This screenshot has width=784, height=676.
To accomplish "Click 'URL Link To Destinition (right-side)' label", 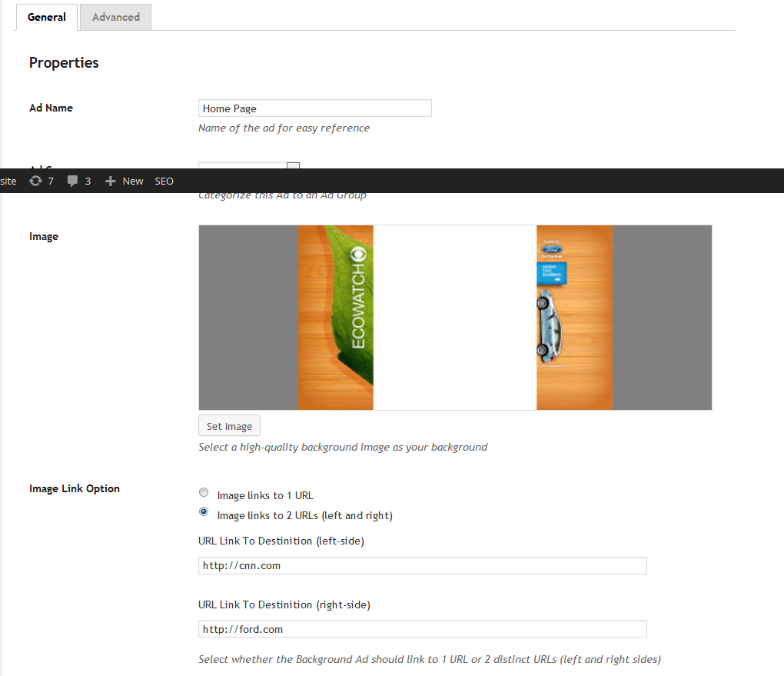I will 284,604.
